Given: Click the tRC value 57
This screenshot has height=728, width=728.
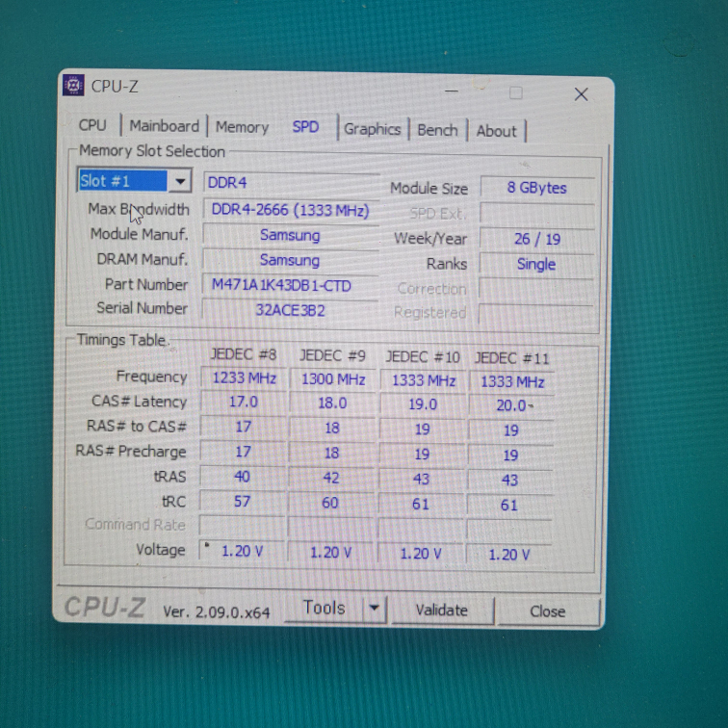Looking at the screenshot, I should tap(242, 502).
